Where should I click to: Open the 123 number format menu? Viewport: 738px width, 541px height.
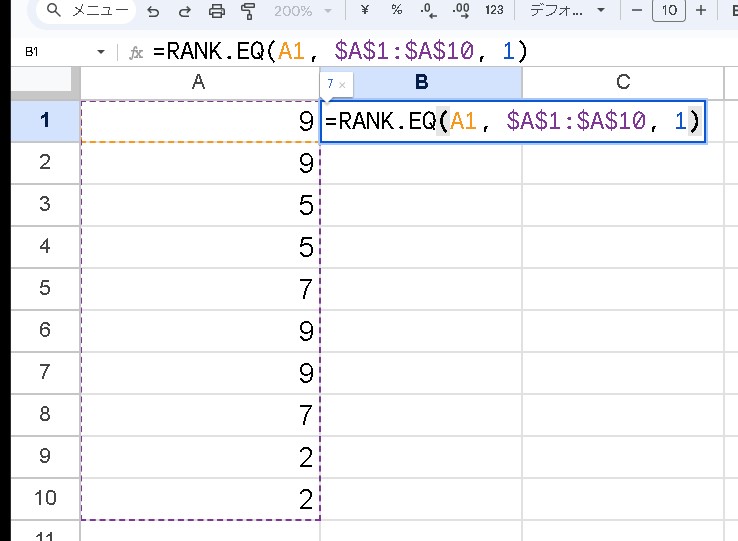coord(494,10)
